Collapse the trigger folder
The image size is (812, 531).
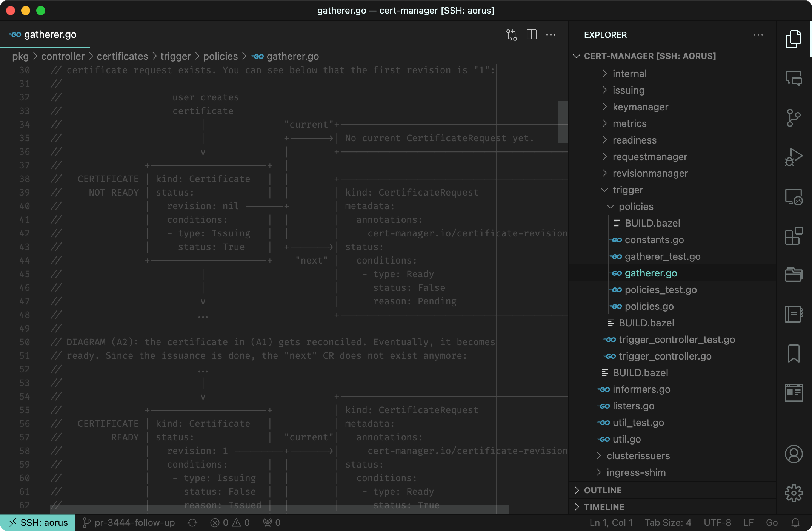coord(627,190)
